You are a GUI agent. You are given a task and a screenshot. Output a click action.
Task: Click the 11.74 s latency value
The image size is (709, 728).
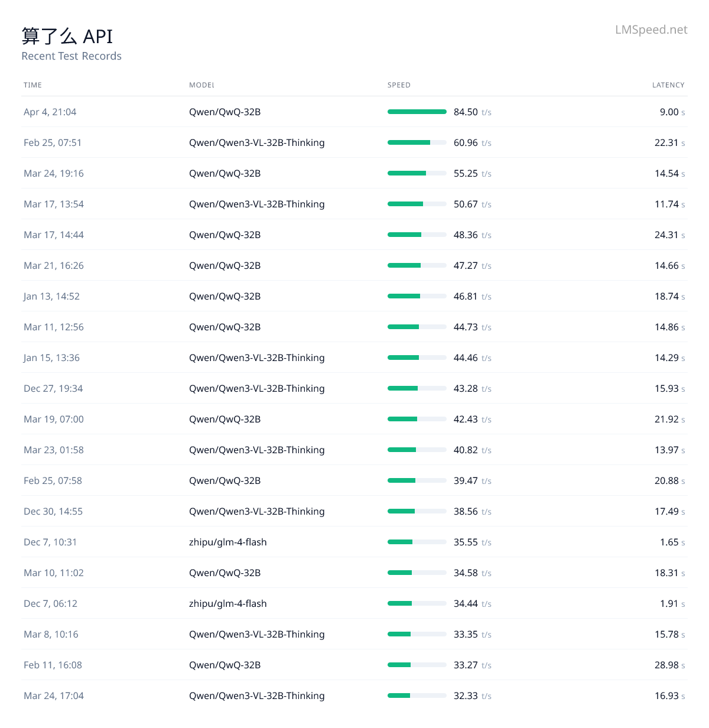point(670,204)
